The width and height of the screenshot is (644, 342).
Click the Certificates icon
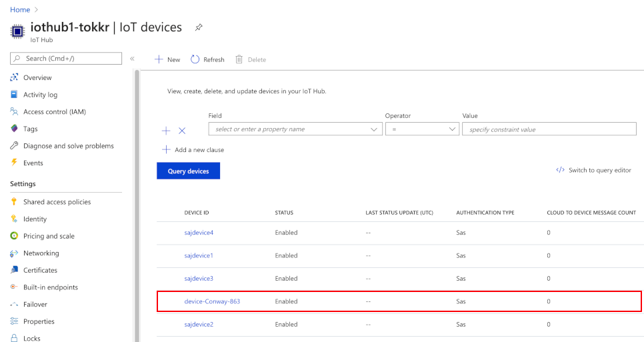pyautogui.click(x=15, y=270)
